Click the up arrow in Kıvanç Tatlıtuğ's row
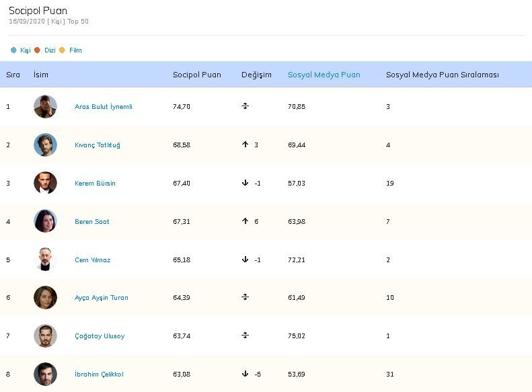The width and height of the screenshot is (532, 392). coord(245,145)
